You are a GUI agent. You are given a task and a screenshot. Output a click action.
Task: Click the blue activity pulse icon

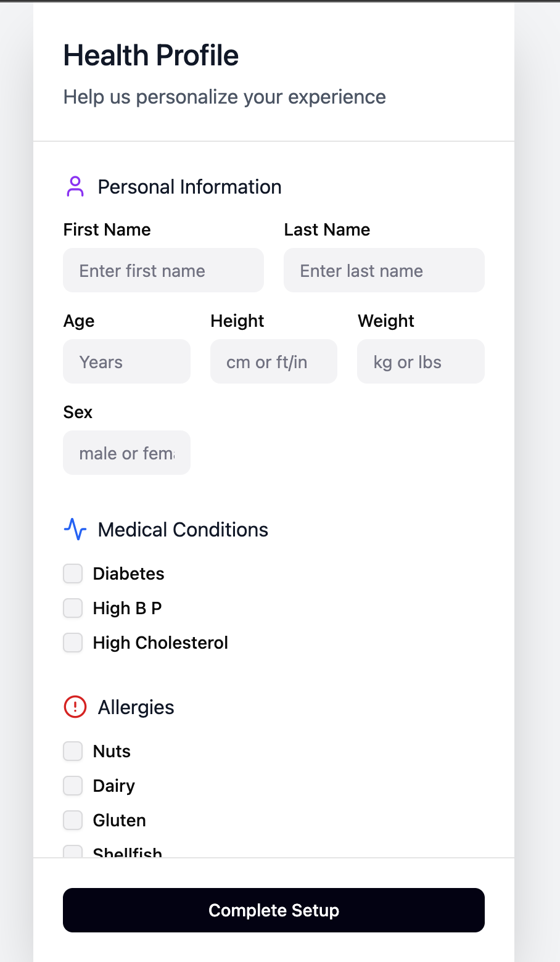click(x=75, y=530)
